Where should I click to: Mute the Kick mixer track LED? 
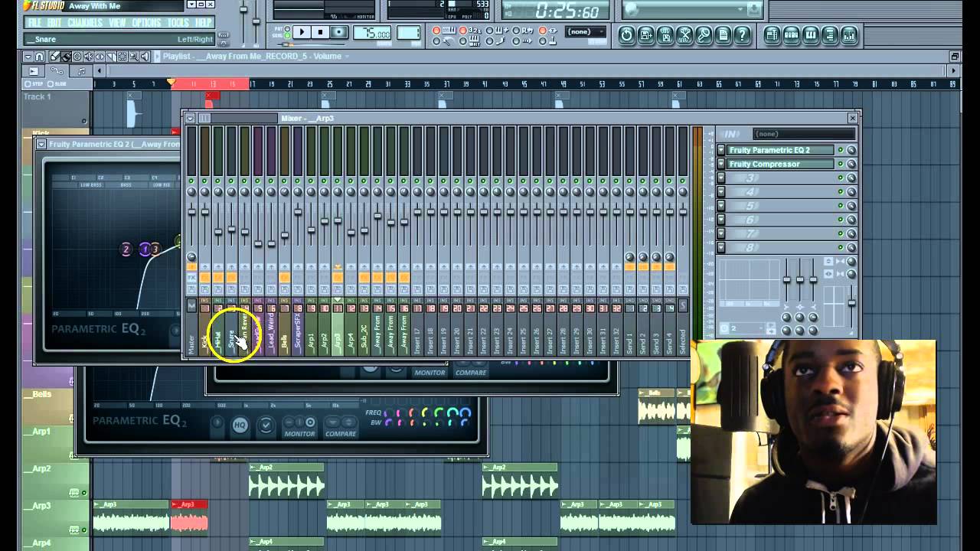(x=204, y=181)
